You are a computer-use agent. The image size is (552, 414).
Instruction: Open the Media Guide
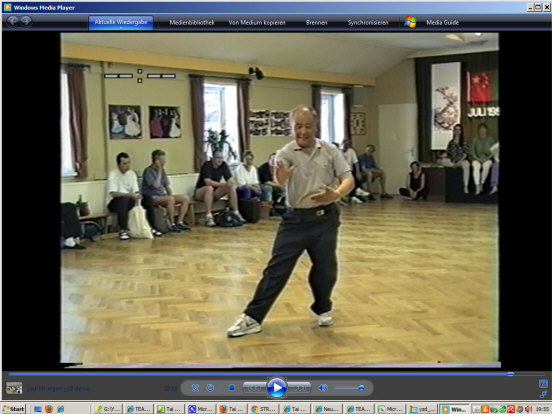[x=443, y=23]
